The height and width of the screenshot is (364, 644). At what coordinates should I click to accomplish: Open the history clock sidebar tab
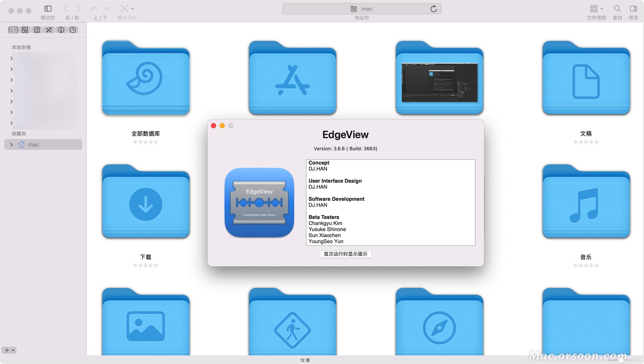[x=73, y=30]
